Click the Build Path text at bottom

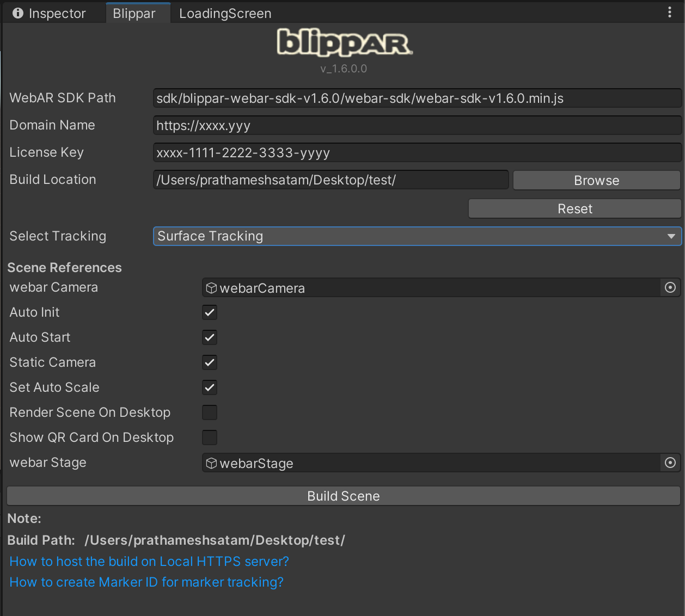point(176,540)
